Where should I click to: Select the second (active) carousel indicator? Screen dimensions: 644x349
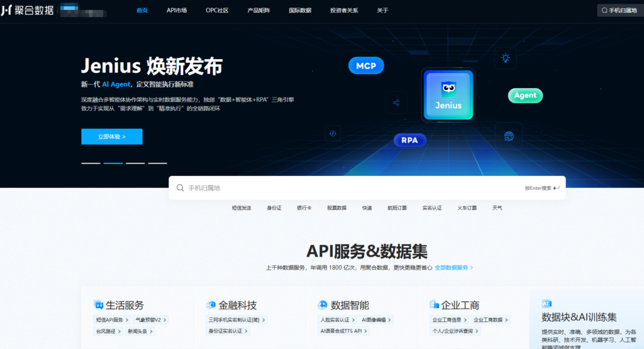[x=113, y=163]
